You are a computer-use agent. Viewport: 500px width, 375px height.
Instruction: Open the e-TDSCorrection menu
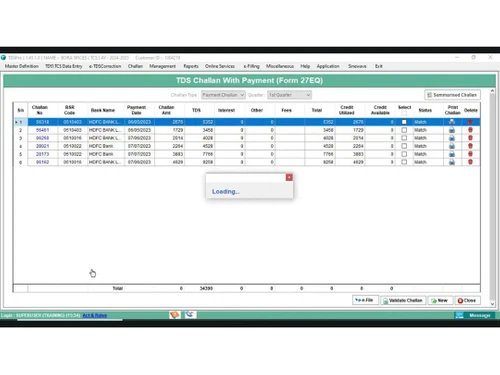pyautogui.click(x=105, y=66)
